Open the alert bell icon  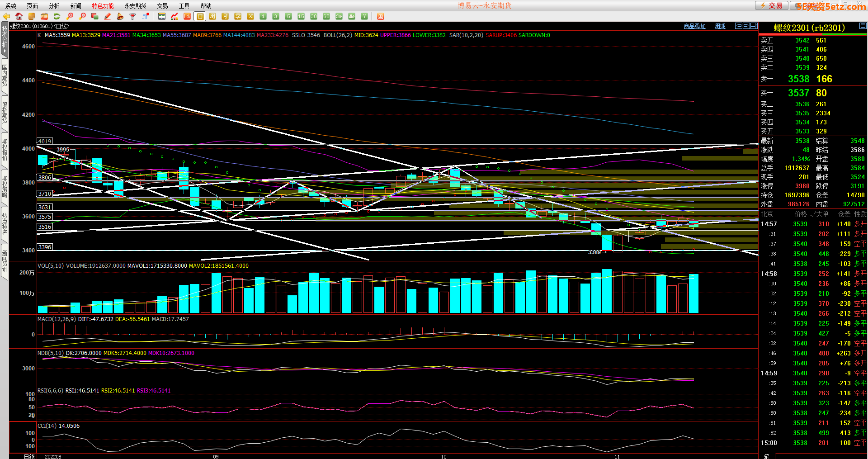pos(120,16)
